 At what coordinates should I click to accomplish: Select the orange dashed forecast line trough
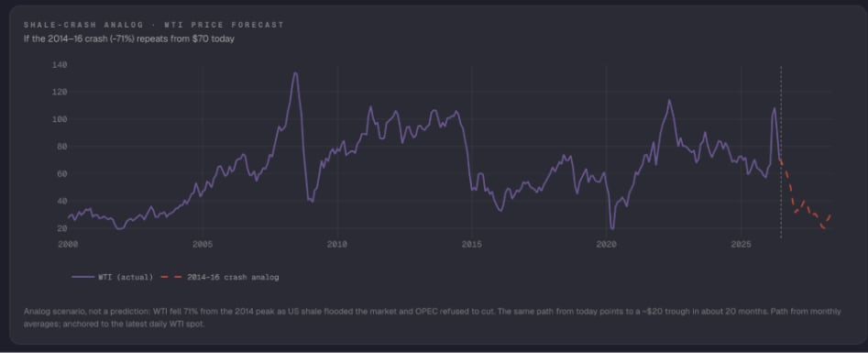click(824, 227)
